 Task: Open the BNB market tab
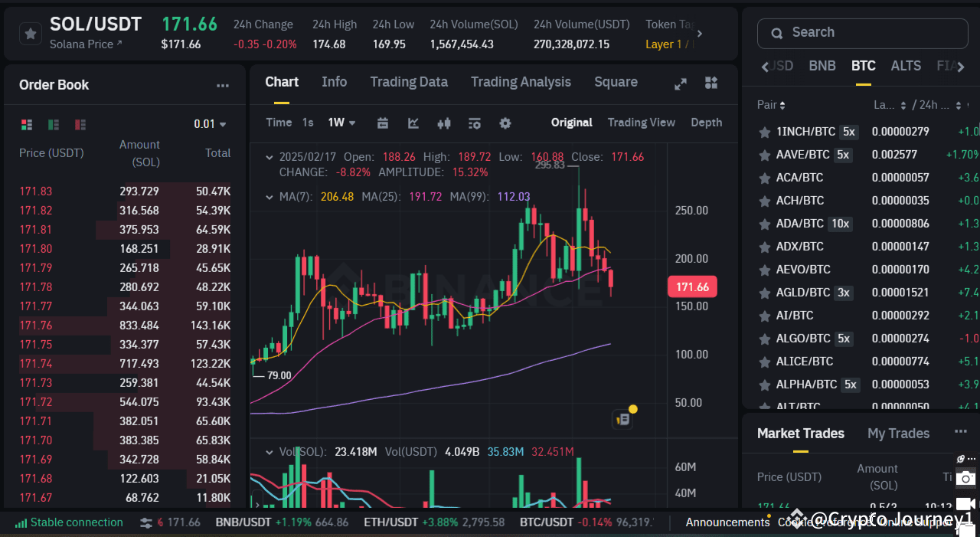(822, 66)
